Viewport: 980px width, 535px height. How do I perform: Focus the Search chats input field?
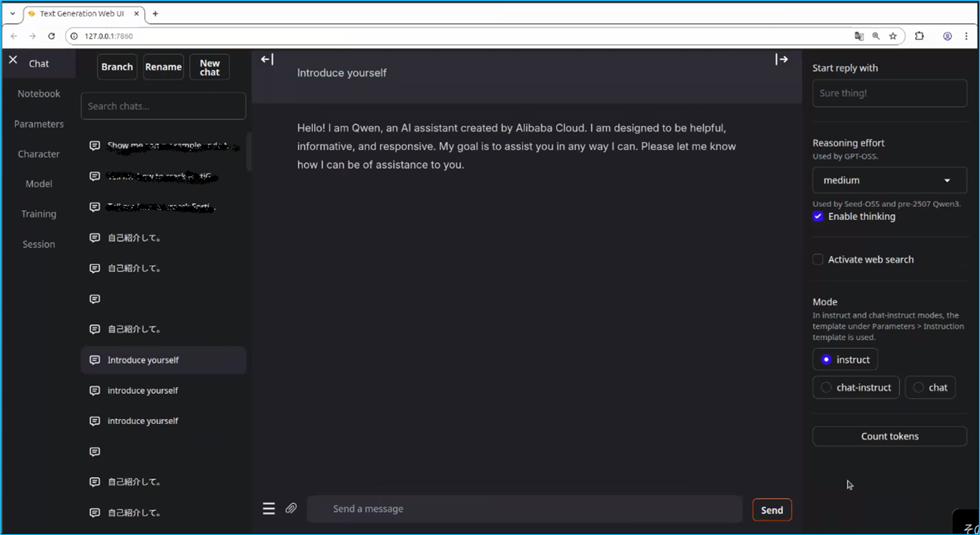click(x=163, y=106)
